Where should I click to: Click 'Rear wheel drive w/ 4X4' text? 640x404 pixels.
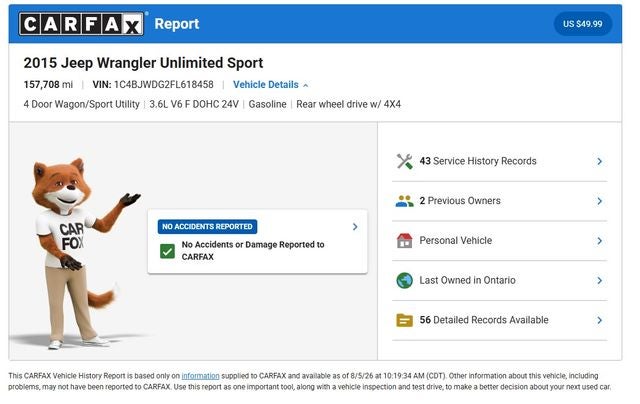[x=349, y=104]
